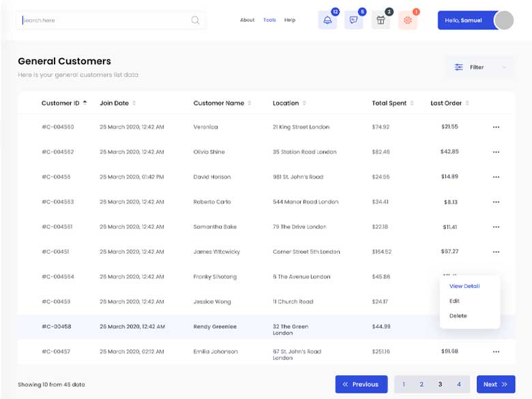Viewport: 532px width, 399px height.
Task: Jump to page 1
Action: (x=404, y=385)
